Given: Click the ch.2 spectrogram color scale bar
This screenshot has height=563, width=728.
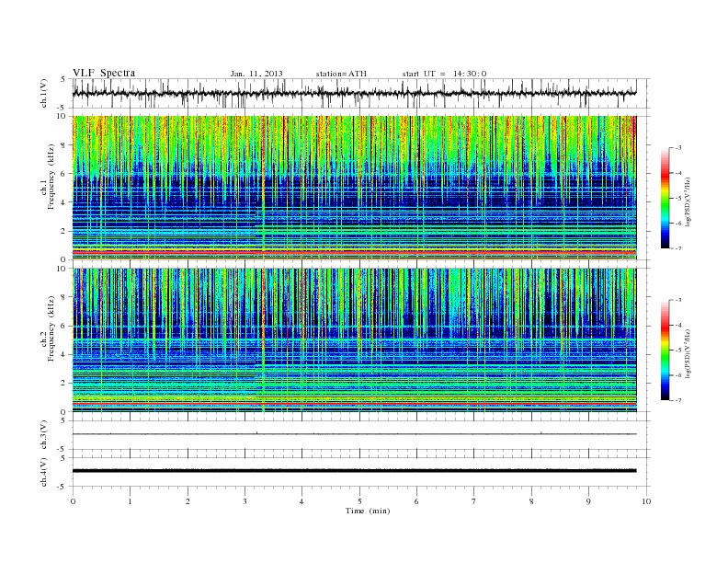Looking at the screenshot, I should tap(665, 350).
